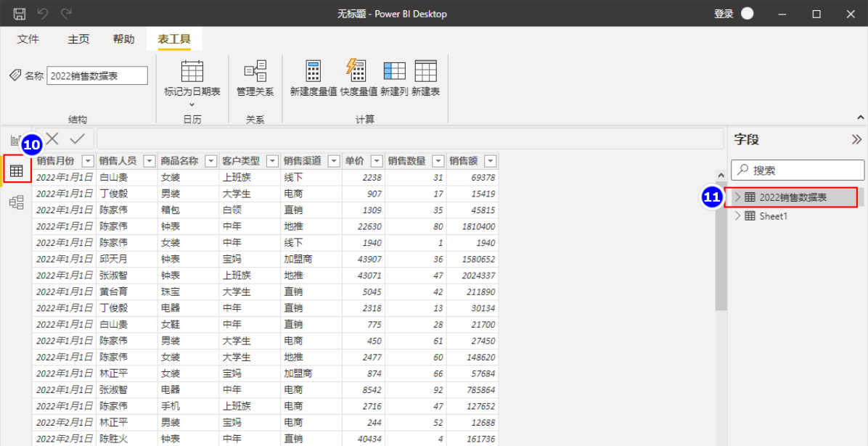Click the scroll up arrow of table

coord(721,175)
